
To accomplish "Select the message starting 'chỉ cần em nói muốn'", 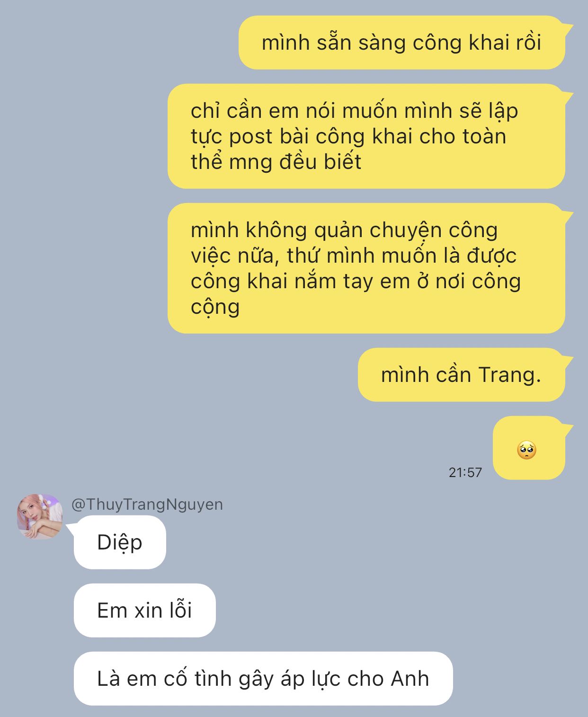I will [x=366, y=136].
